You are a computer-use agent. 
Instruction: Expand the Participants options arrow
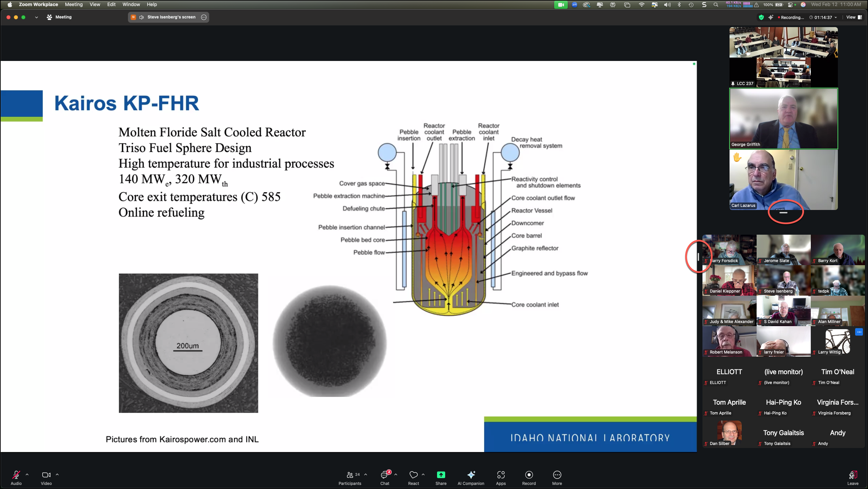366,474
